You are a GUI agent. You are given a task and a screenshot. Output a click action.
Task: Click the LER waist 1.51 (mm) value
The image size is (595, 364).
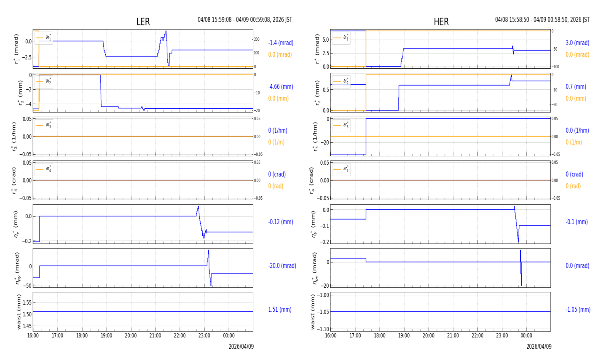[280, 310]
